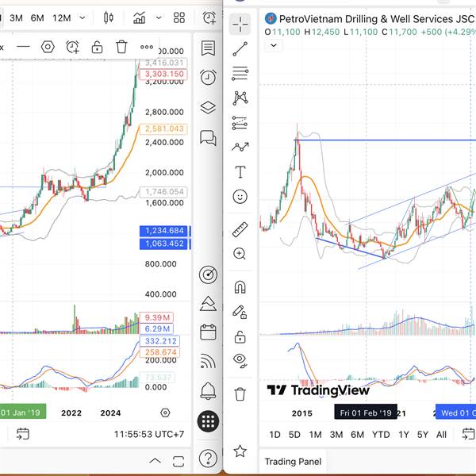Viewport: 476px width, 476px height.
Task: Select the trend line drawing tool
Action: (240, 49)
